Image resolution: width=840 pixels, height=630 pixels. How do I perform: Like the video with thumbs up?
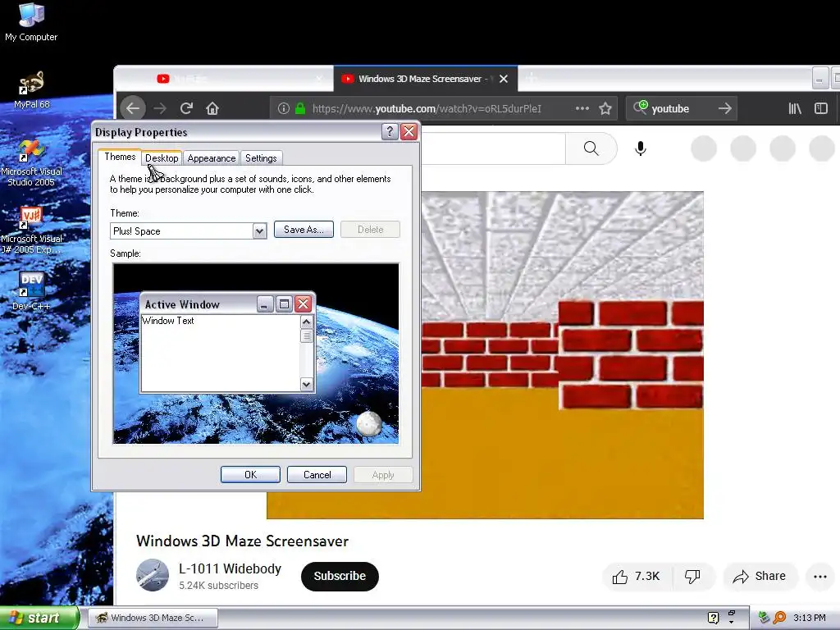click(638, 577)
